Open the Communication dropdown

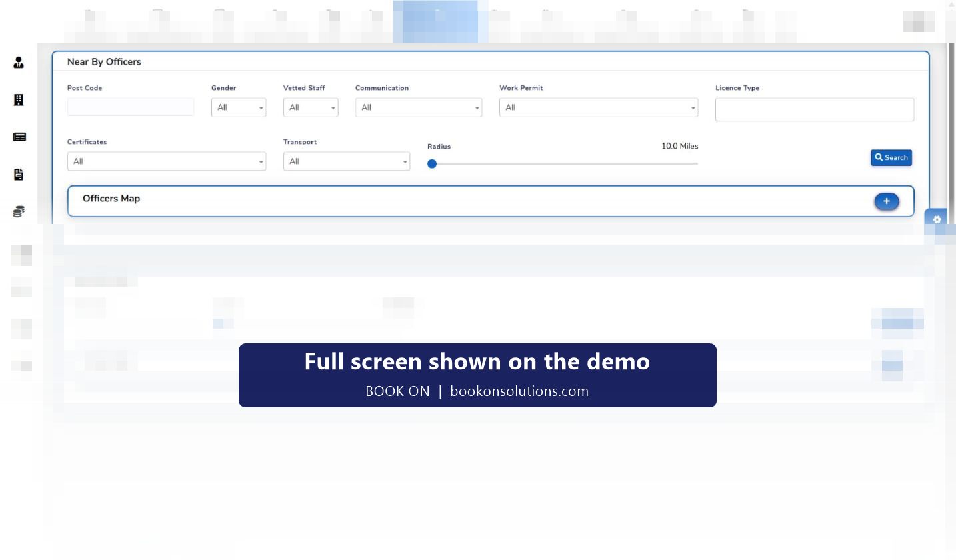click(419, 107)
